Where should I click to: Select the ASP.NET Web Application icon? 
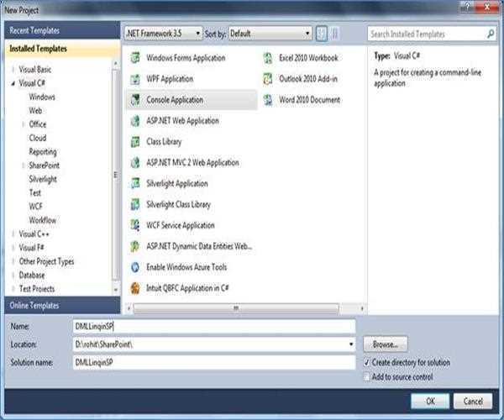[135, 121]
